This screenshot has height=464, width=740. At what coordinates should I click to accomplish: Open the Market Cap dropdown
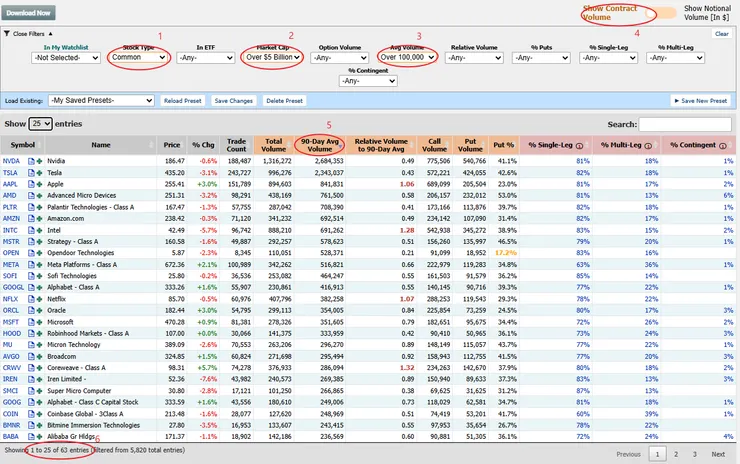pos(273,58)
